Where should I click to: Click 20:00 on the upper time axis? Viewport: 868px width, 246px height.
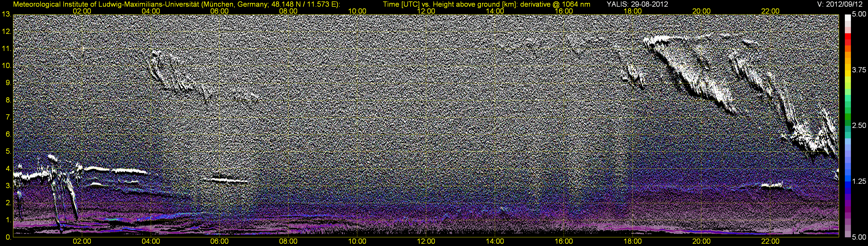702,11
